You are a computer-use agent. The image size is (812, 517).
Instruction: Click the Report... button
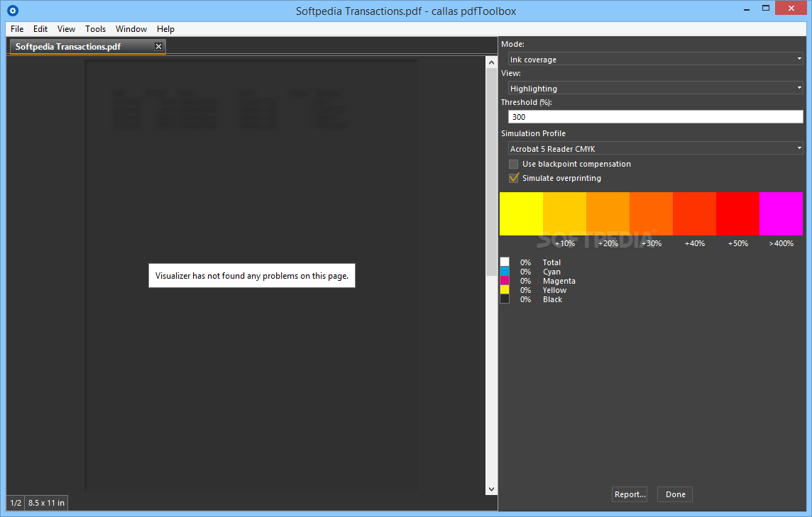tap(630, 494)
